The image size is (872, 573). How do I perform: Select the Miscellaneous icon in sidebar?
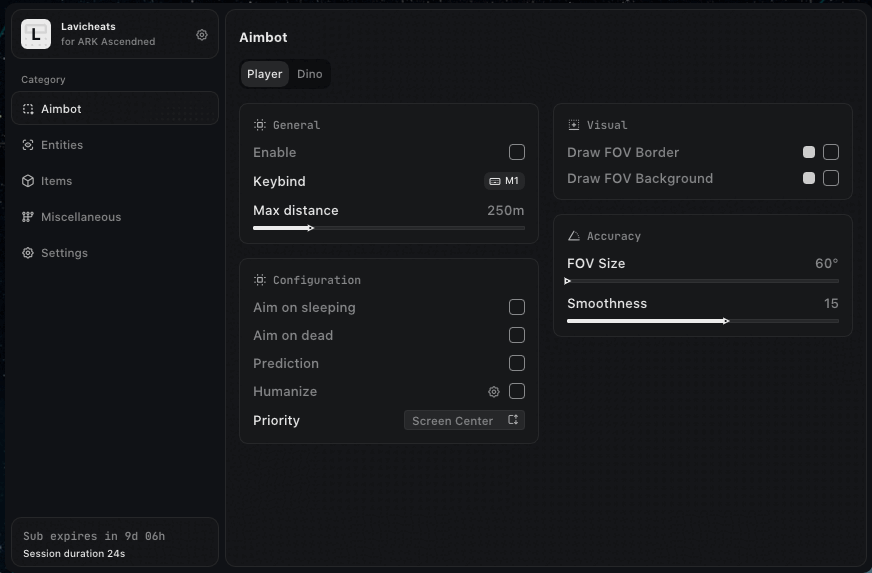(x=28, y=217)
